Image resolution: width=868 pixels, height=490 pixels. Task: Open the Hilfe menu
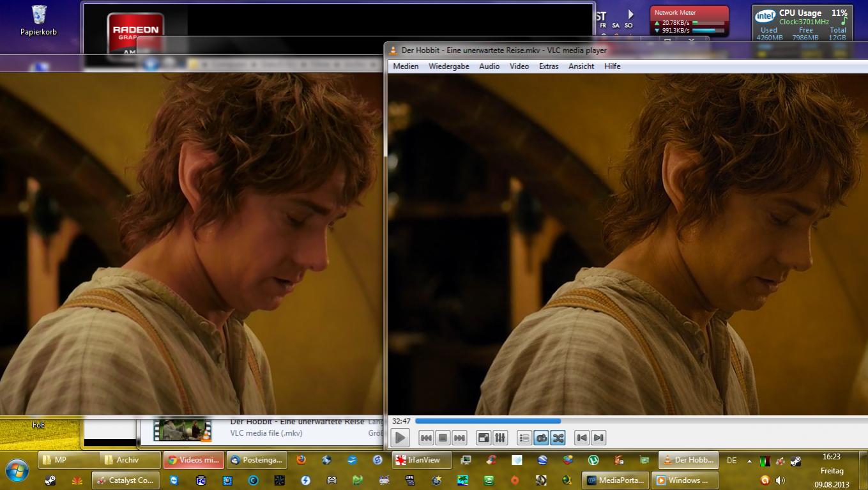(613, 66)
